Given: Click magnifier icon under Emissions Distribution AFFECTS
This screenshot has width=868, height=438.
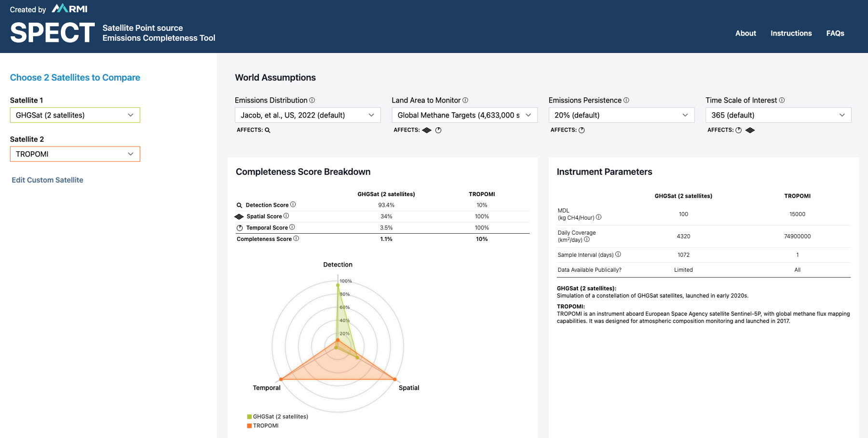Looking at the screenshot, I should (x=268, y=130).
